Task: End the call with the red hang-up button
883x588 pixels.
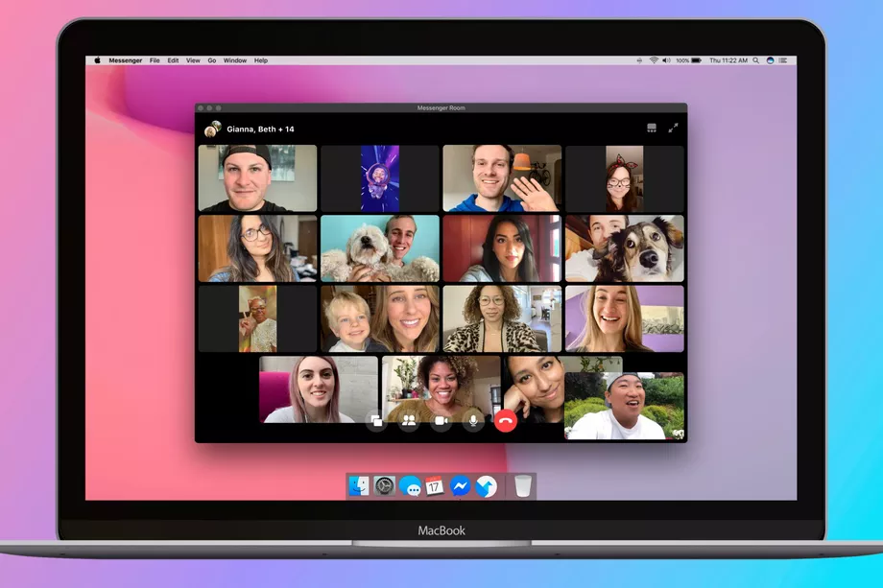Action: pos(506,420)
